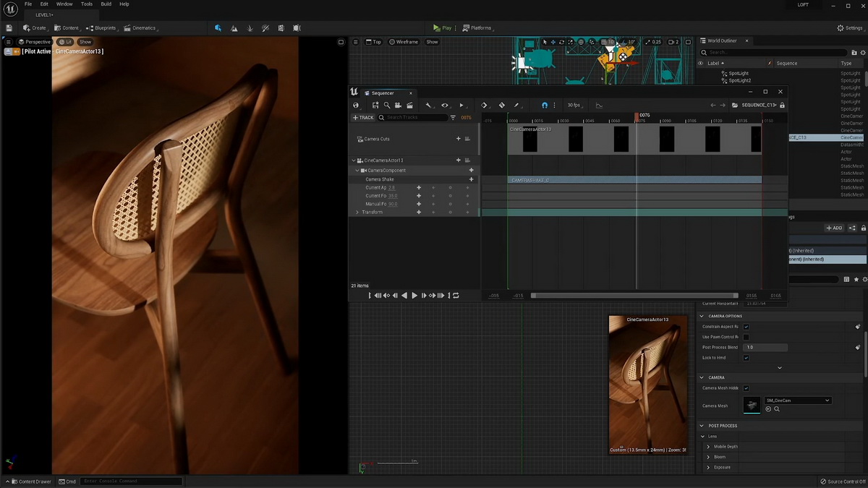Open the Blueprints toolbar menu
The image size is (868, 488).
[102, 28]
